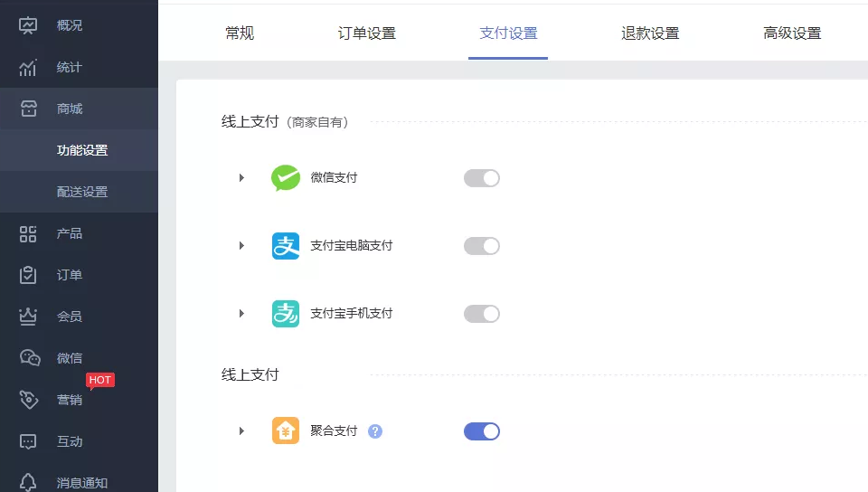Click the 统计 statistics chart icon
Screen dimensions: 868x492
(x=28, y=68)
